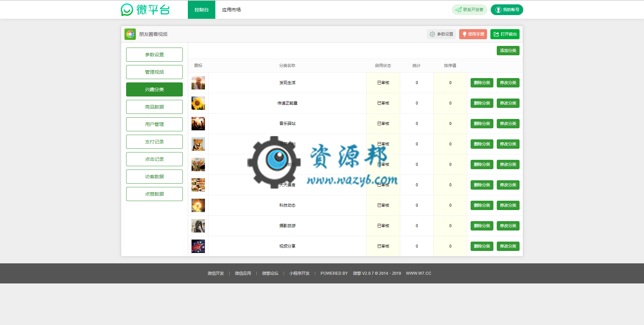Open the 微擎论坛 footer link
Viewport: 644px width, 325px height.
click(270, 273)
